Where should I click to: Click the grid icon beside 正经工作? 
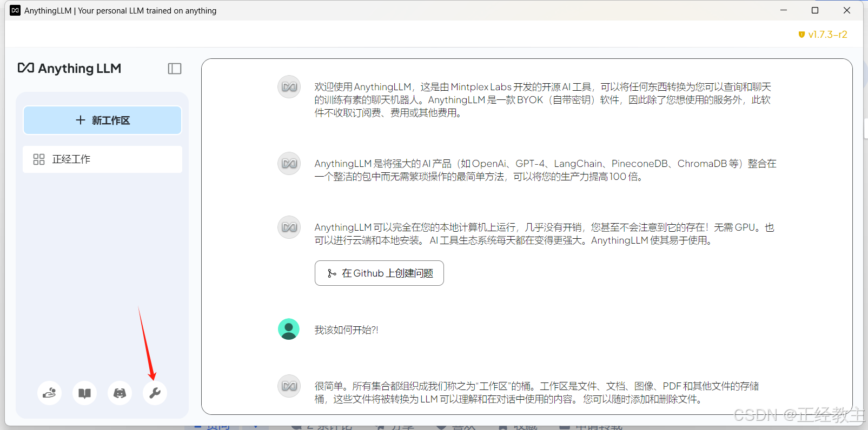(39, 159)
